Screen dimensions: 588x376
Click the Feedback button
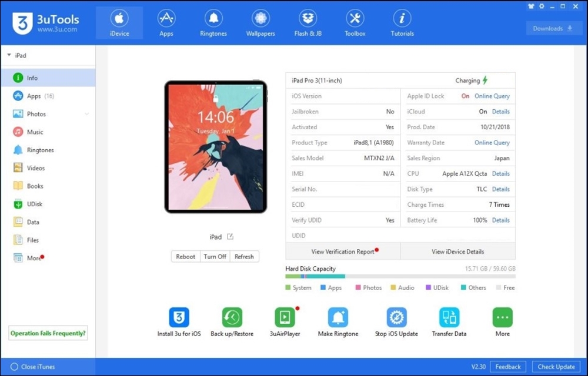click(508, 367)
